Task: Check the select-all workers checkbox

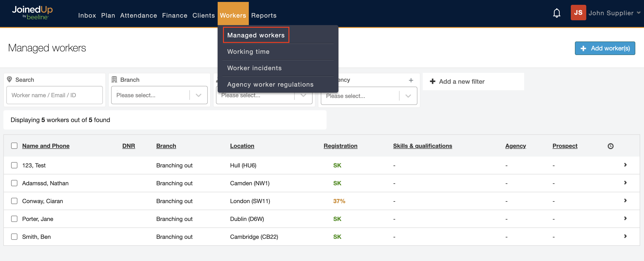Action: click(x=14, y=146)
